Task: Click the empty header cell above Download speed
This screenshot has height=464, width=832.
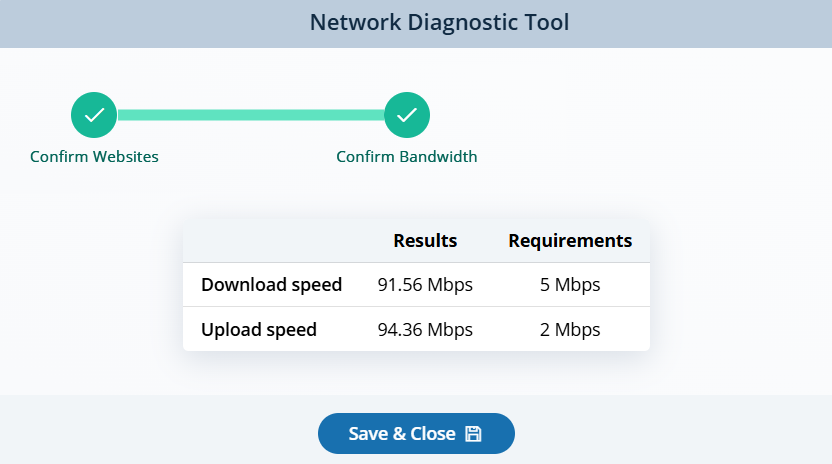Action: (270, 241)
